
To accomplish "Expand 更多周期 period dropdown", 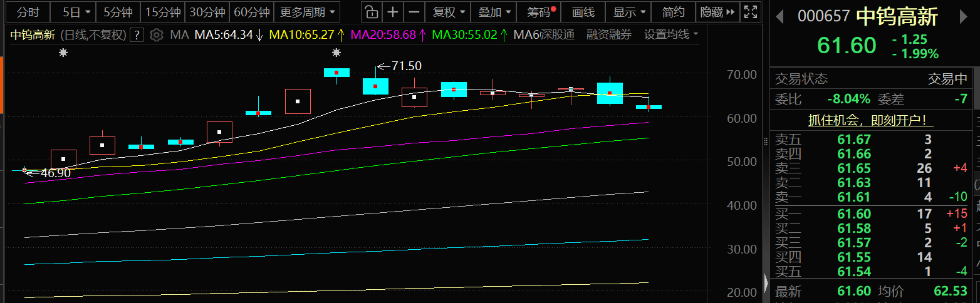I will point(307,12).
